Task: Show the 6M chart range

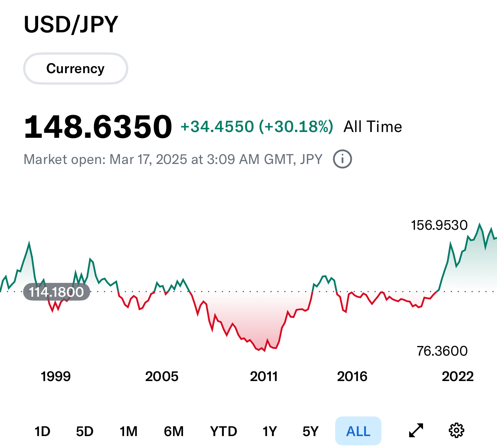Action: [174, 431]
